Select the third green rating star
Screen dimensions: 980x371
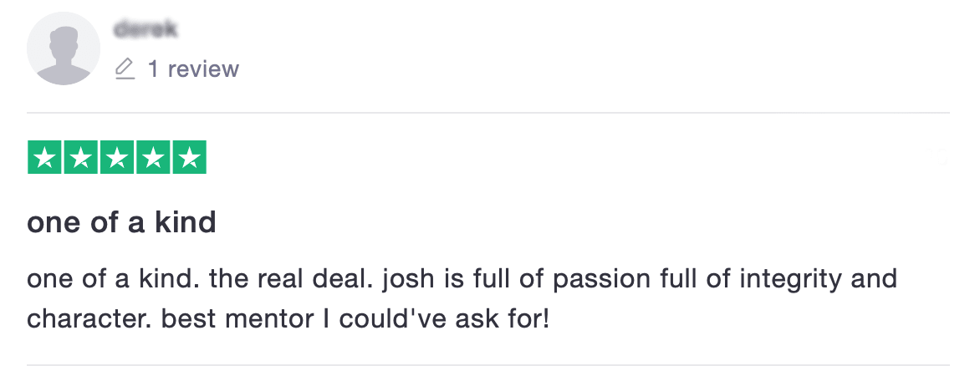click(x=117, y=158)
